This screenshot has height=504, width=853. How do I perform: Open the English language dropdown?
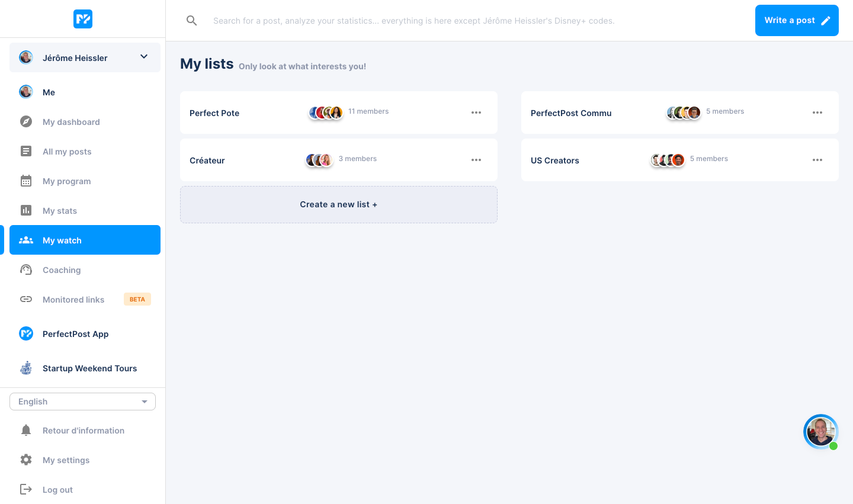tap(82, 402)
